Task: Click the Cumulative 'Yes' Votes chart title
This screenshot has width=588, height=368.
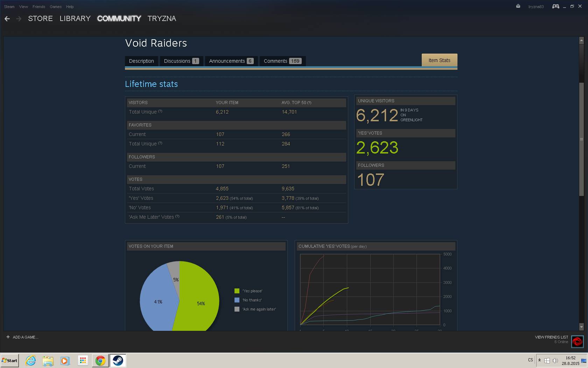Action: click(332, 246)
